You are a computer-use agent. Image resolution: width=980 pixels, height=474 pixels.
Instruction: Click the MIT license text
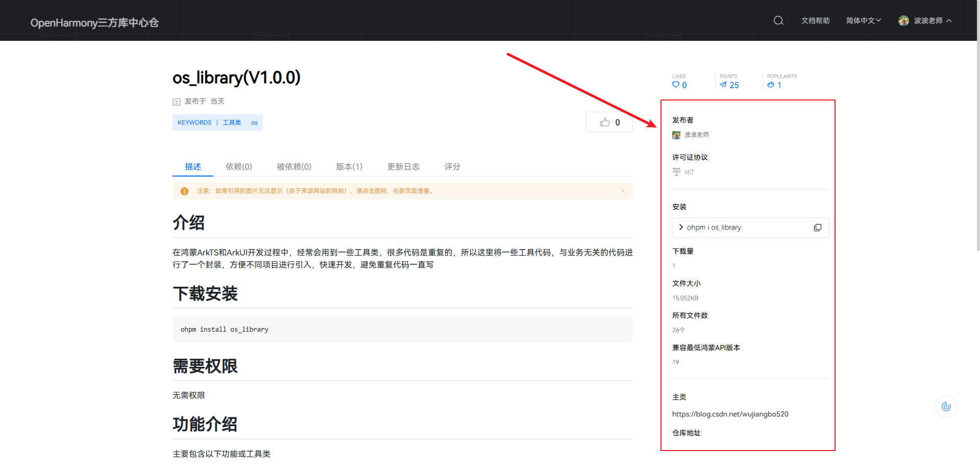click(x=689, y=172)
